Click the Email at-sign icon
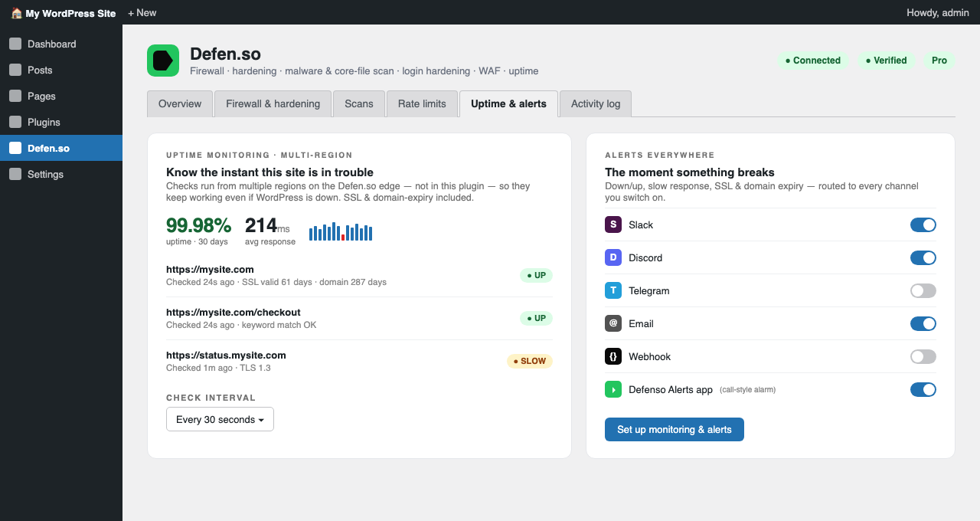 (x=612, y=323)
